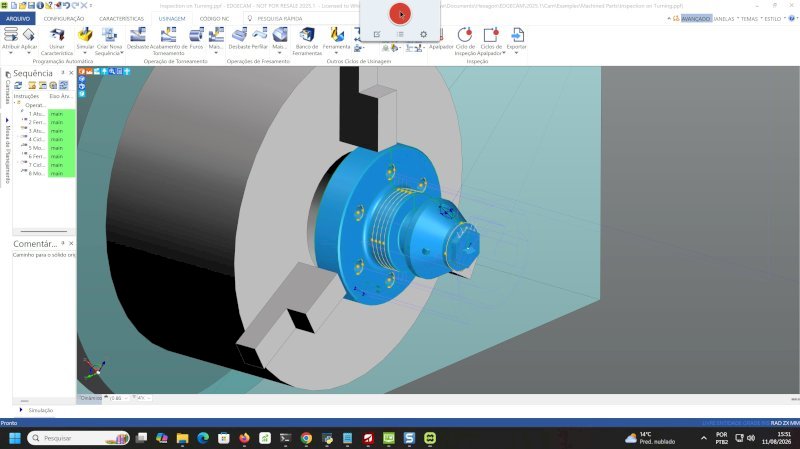This screenshot has height=449, width=800.
Task: Click the axis triad in viewport corner
Action: 94,368
